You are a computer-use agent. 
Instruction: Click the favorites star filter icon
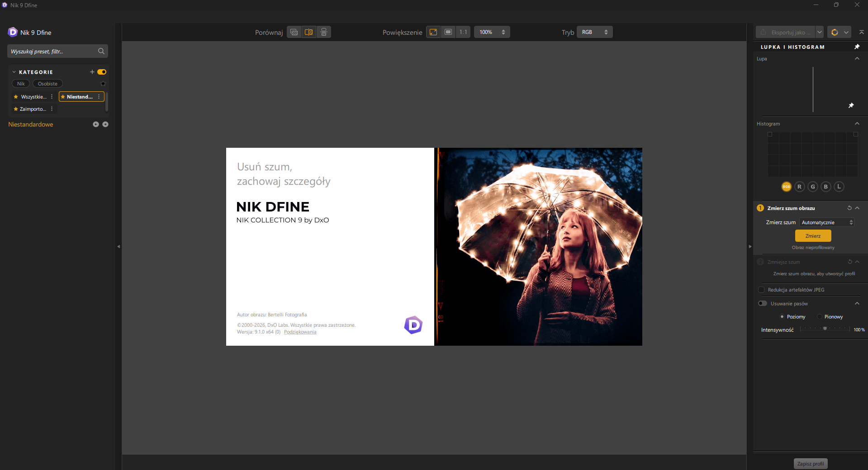[x=103, y=84]
